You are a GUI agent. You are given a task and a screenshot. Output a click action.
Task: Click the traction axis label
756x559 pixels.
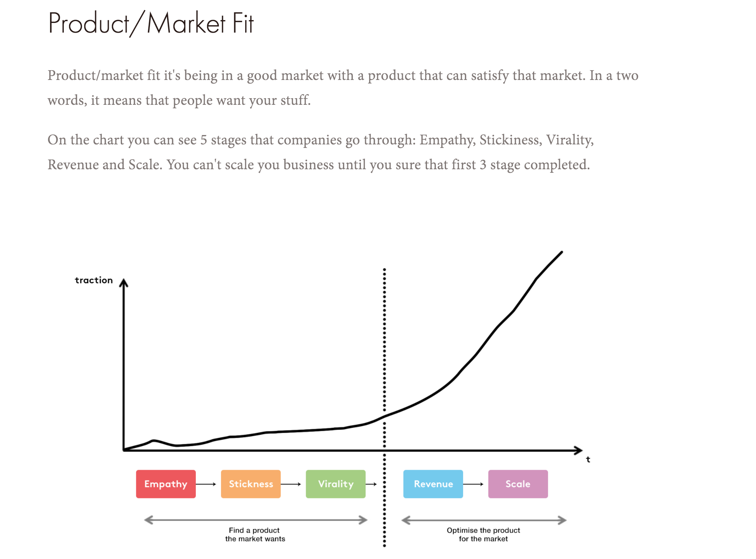pyautogui.click(x=94, y=280)
